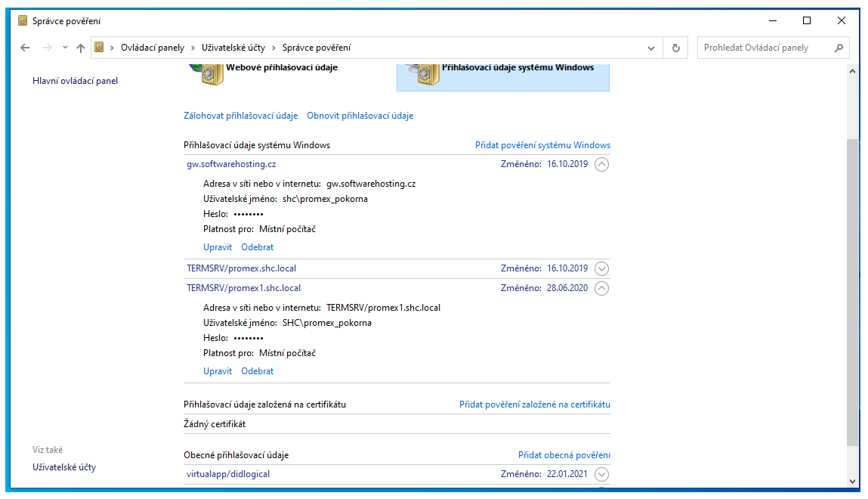The image size is (868, 499).
Task: Collapse the TERMSRV/promex1.shc.local credential
Action: point(601,288)
